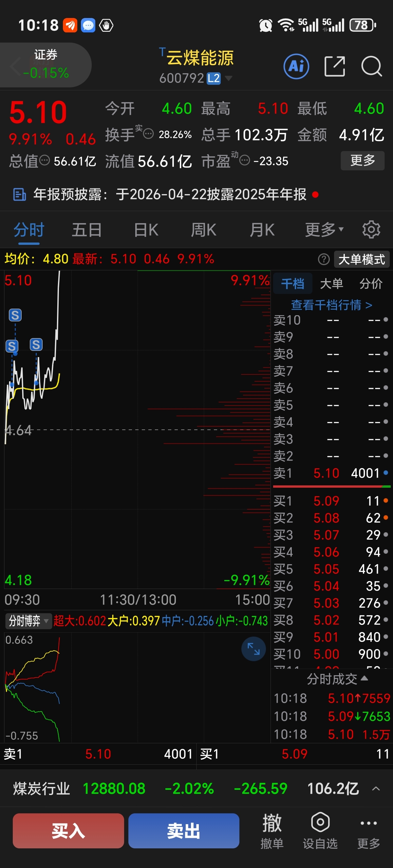
Task: Tap the 均价 4.80 label
Action: [x=36, y=259]
